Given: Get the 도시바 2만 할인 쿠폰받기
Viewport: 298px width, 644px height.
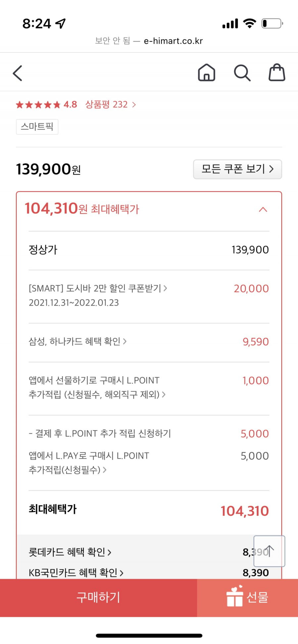Looking at the screenshot, I should (98, 288).
